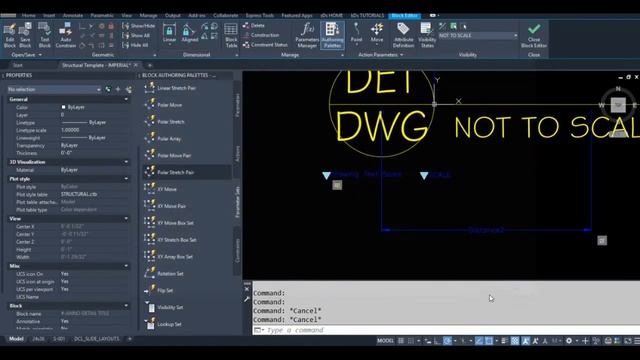The height and width of the screenshot is (360, 640).
Task: Click Show/Hide geometric constraints
Action: click(138, 26)
